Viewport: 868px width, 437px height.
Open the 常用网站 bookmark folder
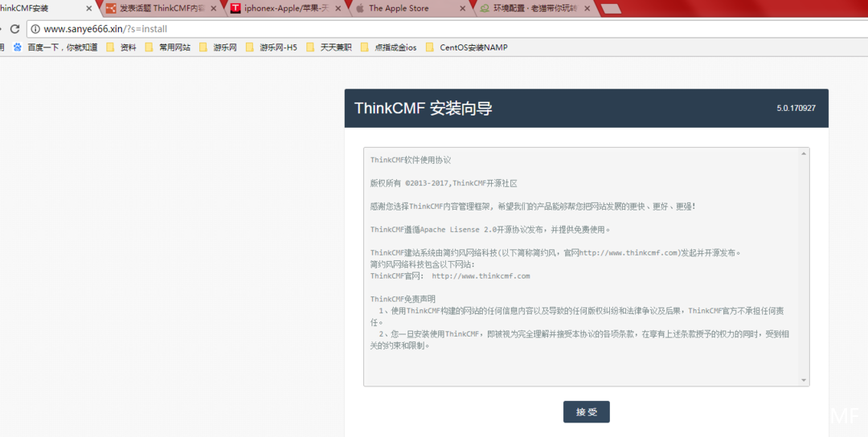pyautogui.click(x=168, y=47)
